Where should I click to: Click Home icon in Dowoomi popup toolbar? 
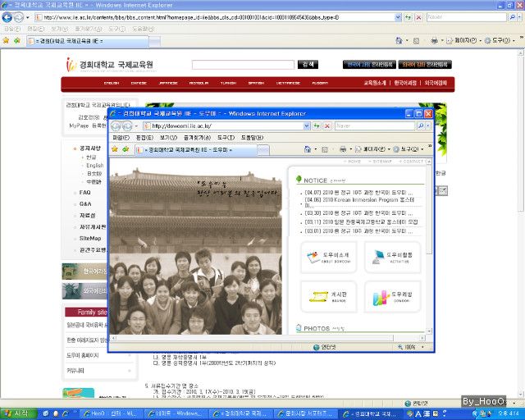[x=308, y=149]
